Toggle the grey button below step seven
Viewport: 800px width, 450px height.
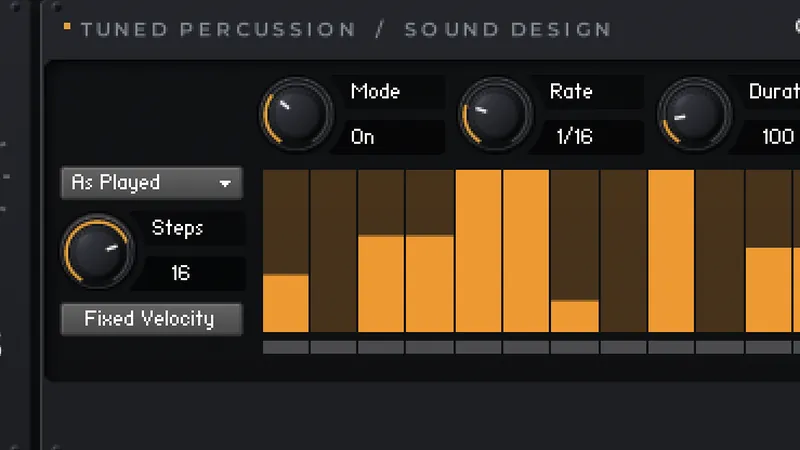(x=574, y=348)
